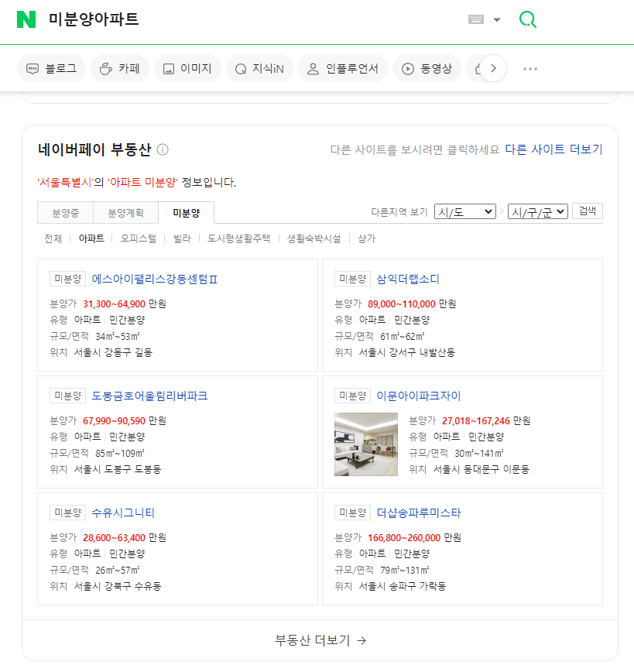Filter by 빌라 property type
This screenshot has width=634, height=672.
182,238
